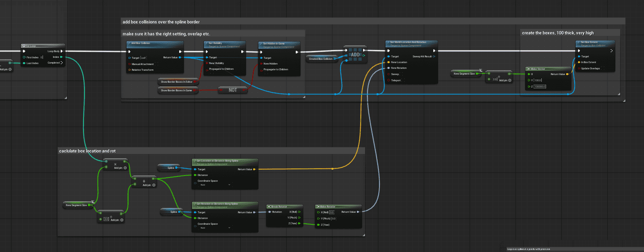Viewport: 644px width, 252px height.
Task: Click Add Box Collision Return Value pin
Action: coord(180,57)
